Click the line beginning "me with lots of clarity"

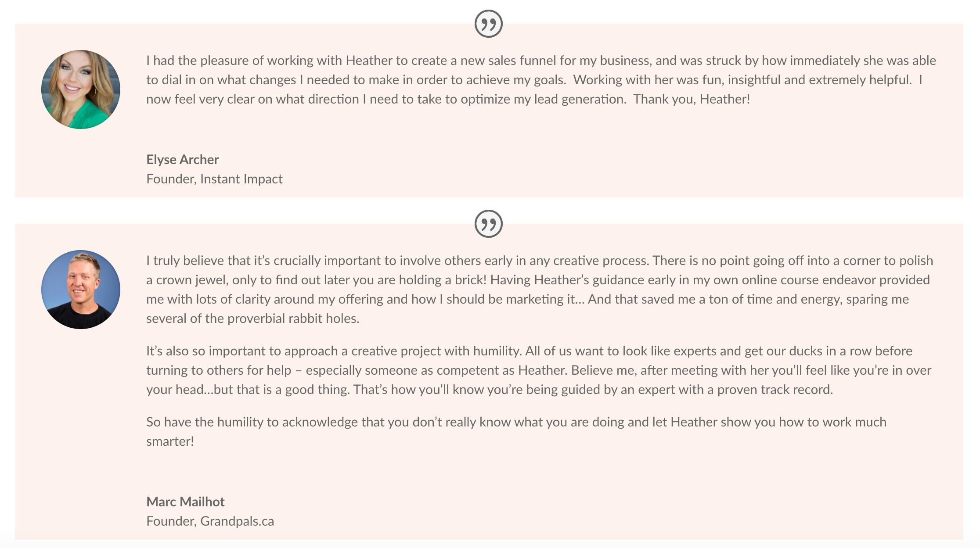click(528, 299)
